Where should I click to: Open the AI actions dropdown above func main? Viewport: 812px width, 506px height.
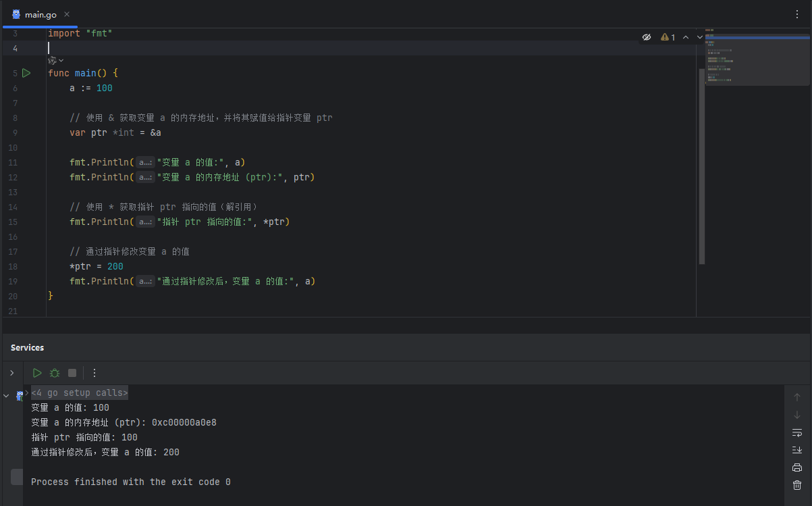(x=55, y=60)
